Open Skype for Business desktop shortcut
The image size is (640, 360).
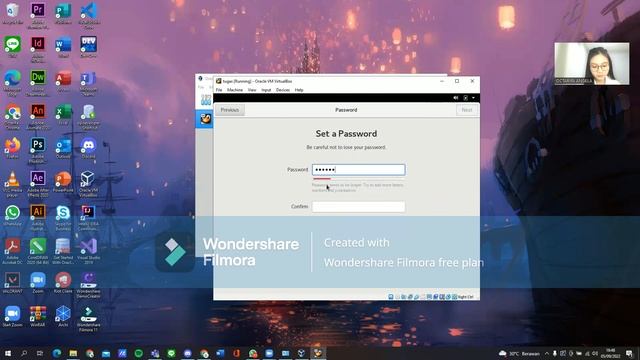tap(63, 217)
